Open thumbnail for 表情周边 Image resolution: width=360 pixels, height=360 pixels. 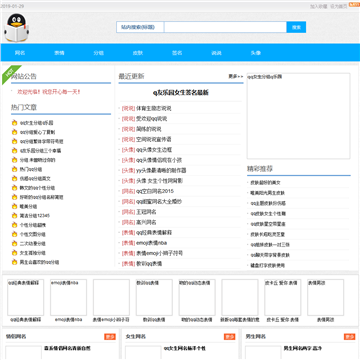[325, 297]
